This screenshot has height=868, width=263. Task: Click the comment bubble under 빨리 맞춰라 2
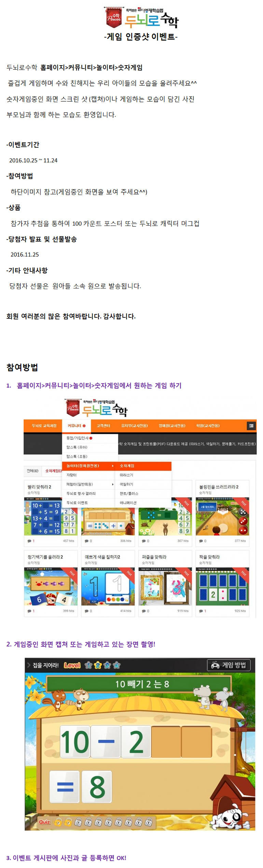pyautogui.click(x=29, y=541)
